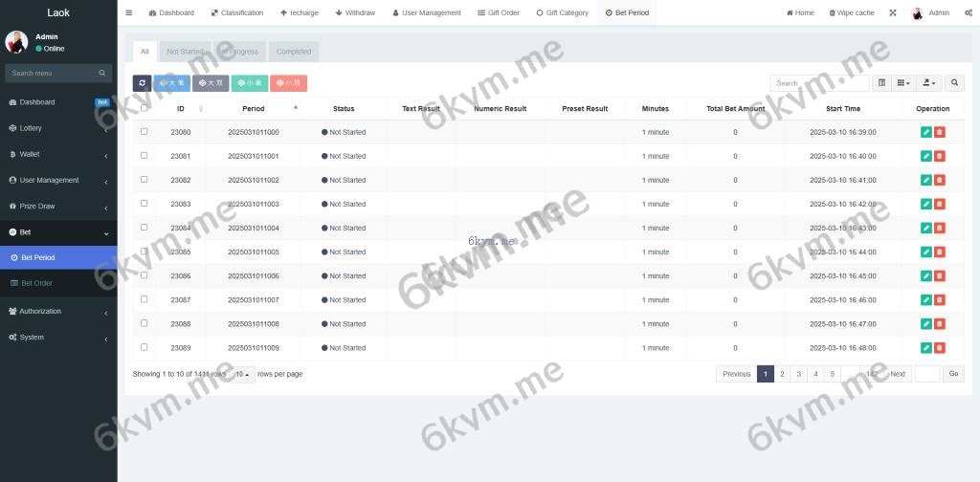Image resolution: width=980 pixels, height=482 pixels.
Task: Click the table Search input field
Action: (818, 83)
